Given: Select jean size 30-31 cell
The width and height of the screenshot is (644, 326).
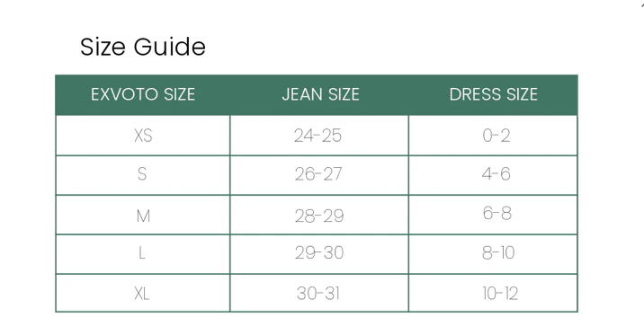Looking at the screenshot, I should tap(319, 293).
